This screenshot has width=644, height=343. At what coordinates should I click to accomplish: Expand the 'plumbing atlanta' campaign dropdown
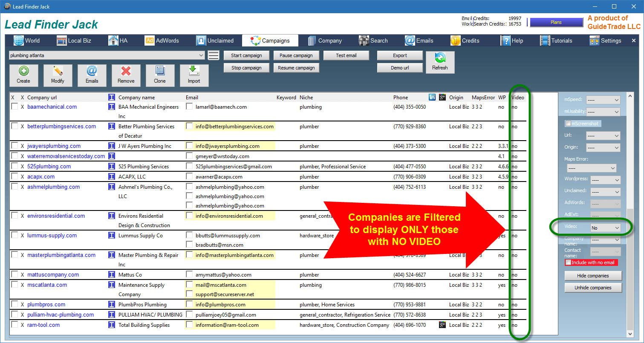point(201,55)
